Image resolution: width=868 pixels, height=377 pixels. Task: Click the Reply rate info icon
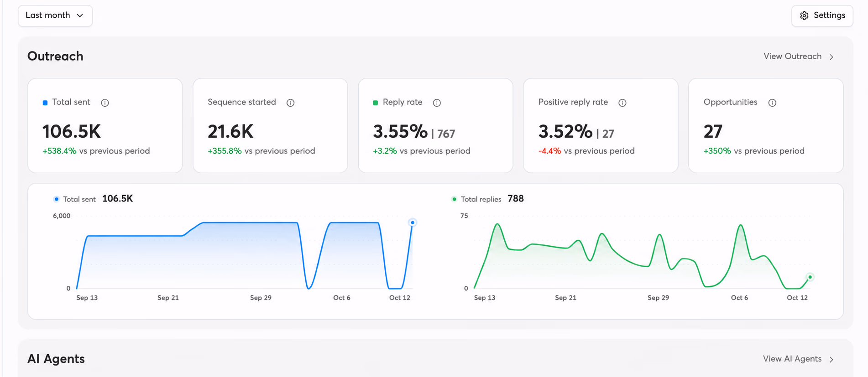(x=437, y=103)
